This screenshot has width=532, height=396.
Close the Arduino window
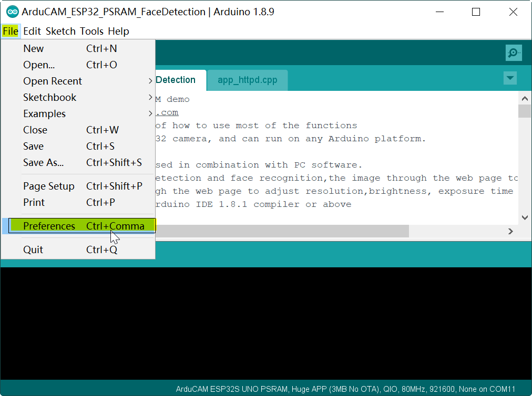[513, 12]
